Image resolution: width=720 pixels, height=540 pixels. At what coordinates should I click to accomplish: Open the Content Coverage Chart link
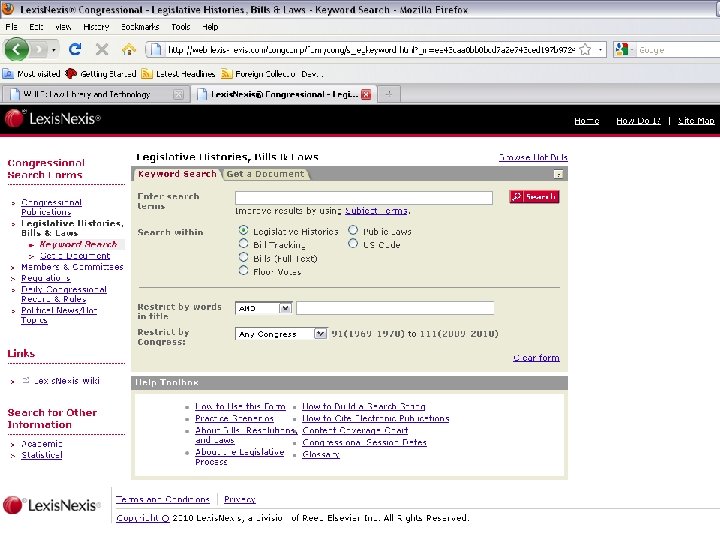(355, 430)
